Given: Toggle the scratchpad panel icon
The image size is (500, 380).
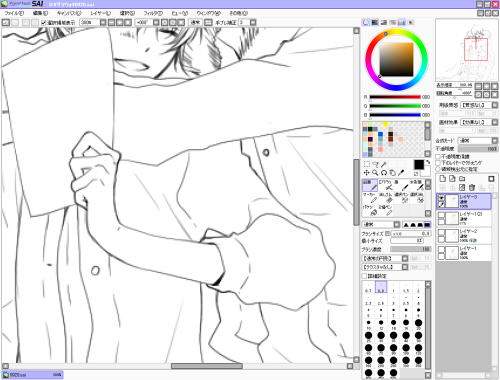Looking at the screenshot, I should coord(411,22).
